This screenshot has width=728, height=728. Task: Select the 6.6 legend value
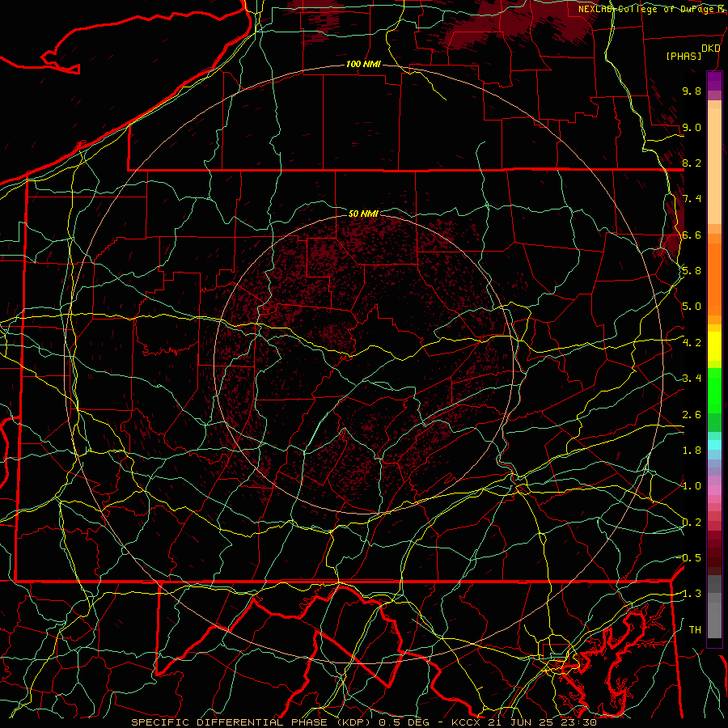tap(692, 235)
